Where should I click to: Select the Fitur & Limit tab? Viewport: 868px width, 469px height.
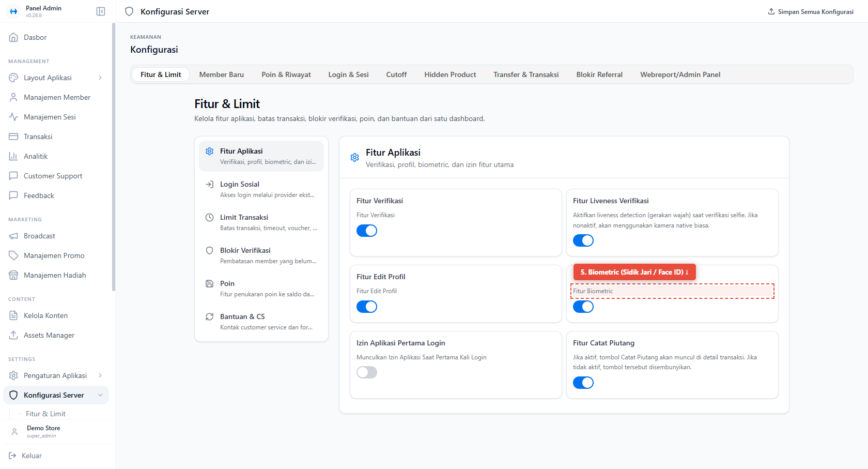coord(161,74)
